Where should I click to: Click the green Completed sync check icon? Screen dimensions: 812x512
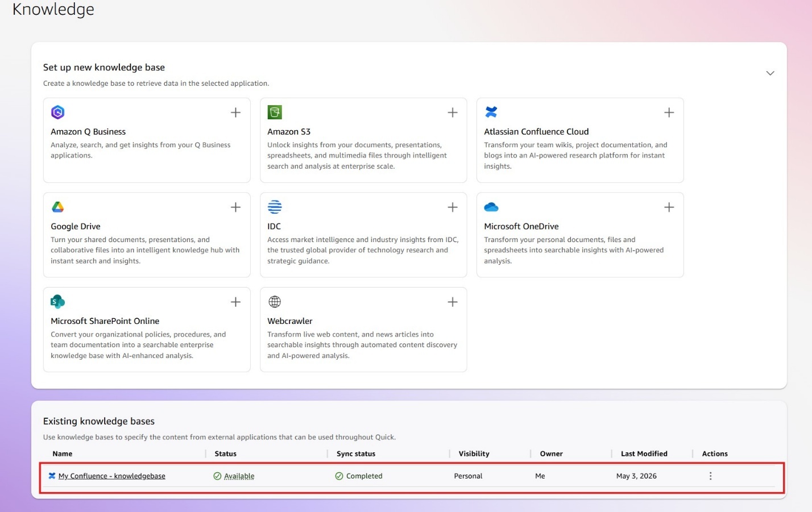[x=339, y=476]
